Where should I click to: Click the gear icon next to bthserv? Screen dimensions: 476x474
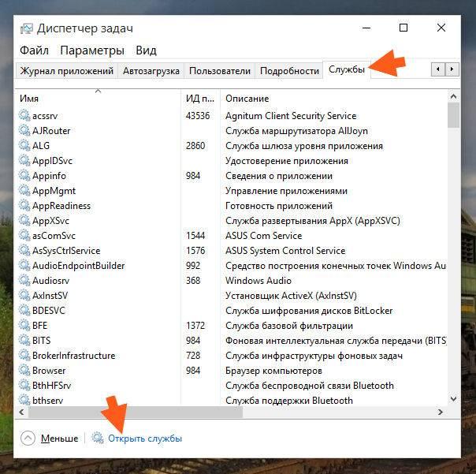(24, 400)
